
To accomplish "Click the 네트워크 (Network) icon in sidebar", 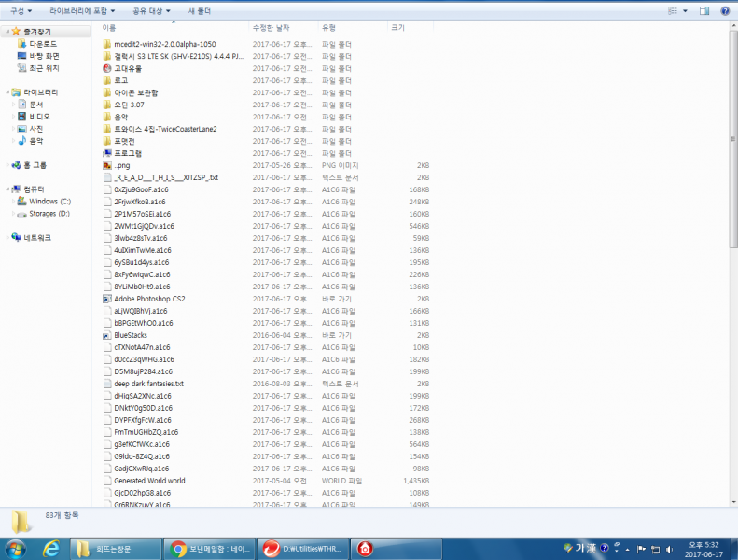I will 16,238.
